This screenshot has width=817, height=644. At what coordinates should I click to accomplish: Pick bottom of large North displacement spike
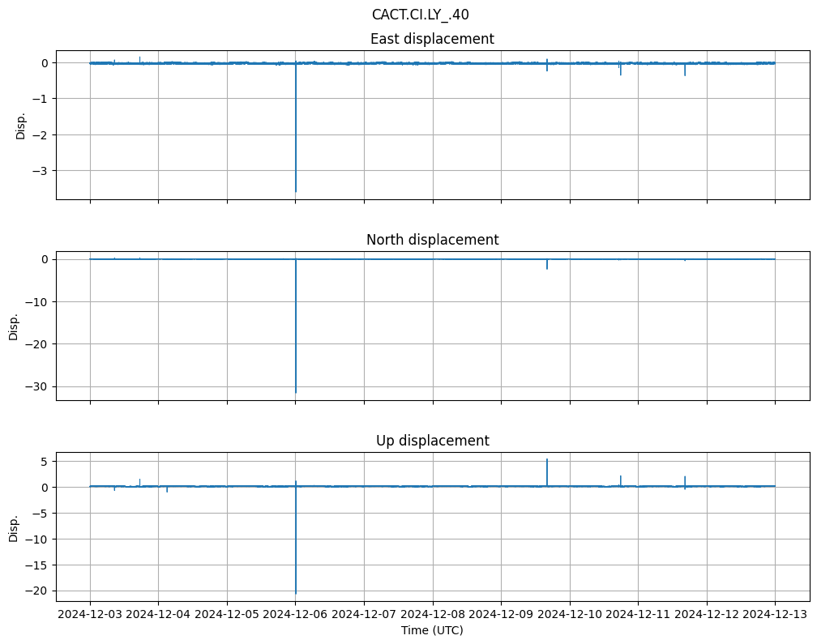pyautogui.click(x=296, y=392)
